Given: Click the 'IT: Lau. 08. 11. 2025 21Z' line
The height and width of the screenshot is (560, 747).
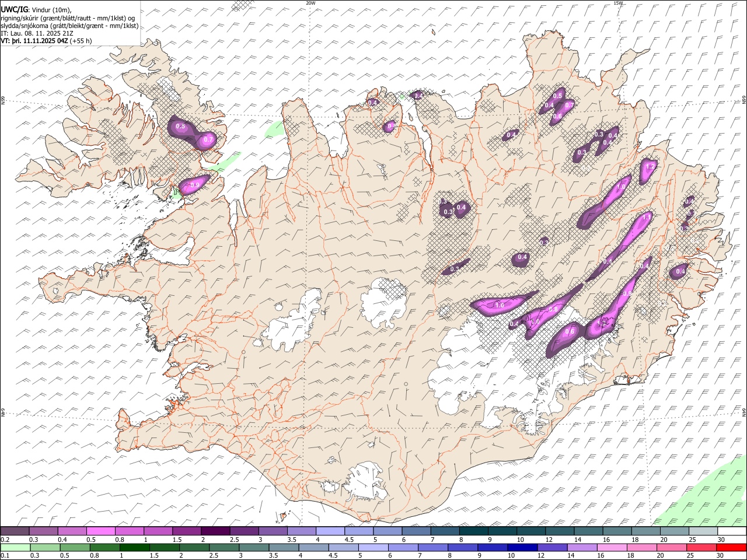Looking at the screenshot, I should [37, 33].
